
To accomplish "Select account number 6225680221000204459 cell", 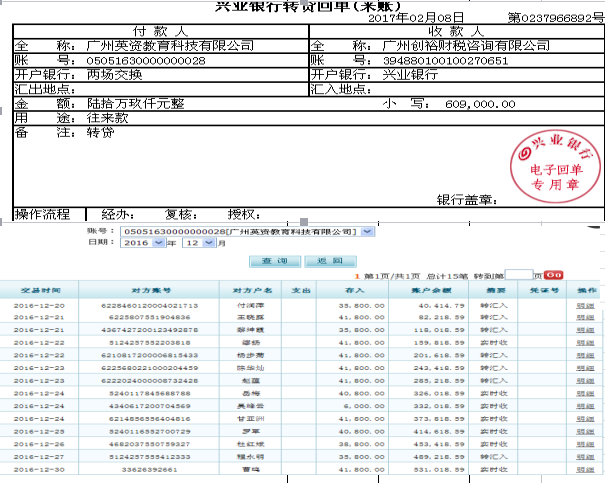I will [x=150, y=368].
